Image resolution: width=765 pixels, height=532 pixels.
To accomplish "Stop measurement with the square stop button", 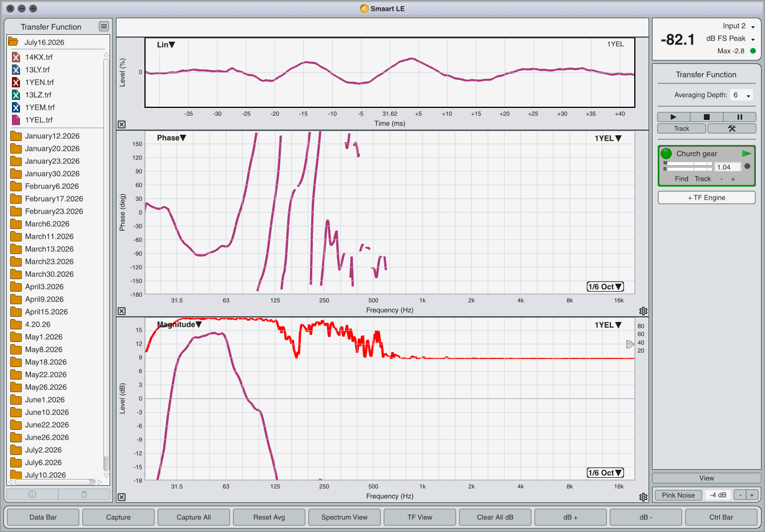I will tap(706, 116).
